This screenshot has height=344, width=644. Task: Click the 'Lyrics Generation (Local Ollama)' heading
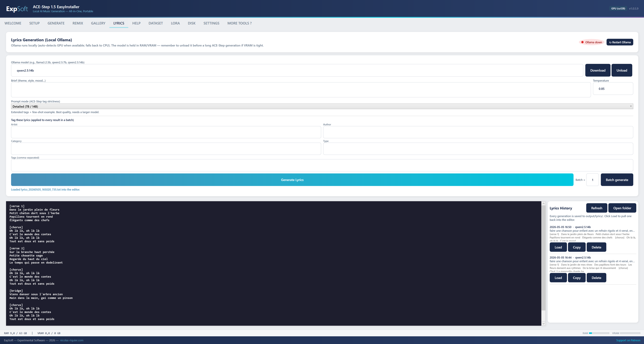click(41, 40)
